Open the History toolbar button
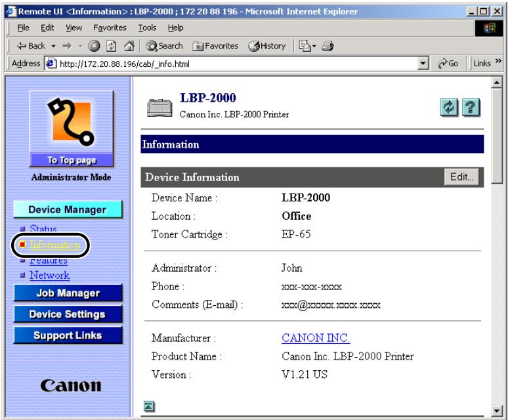The image size is (508, 420). [267, 46]
